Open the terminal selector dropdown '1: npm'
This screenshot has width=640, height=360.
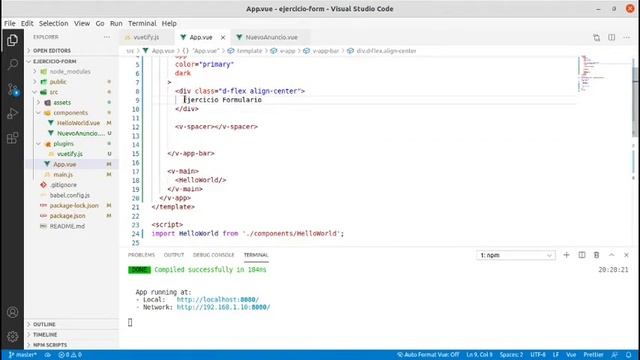[516, 255]
